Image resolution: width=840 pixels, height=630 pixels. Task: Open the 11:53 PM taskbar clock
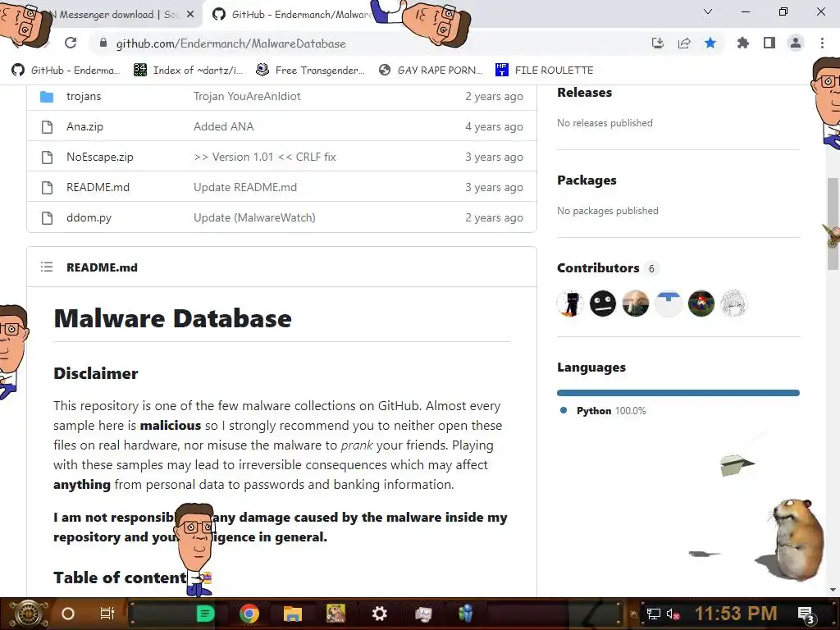point(736,614)
